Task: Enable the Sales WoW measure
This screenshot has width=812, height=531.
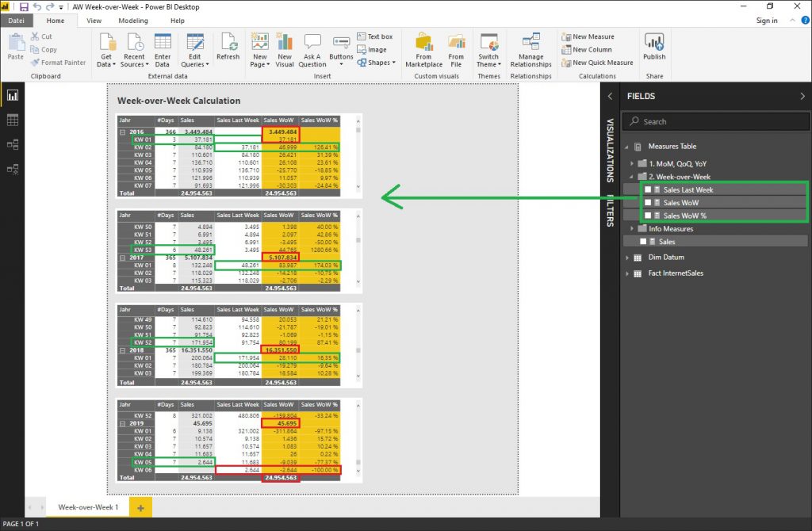Action: 648,204
